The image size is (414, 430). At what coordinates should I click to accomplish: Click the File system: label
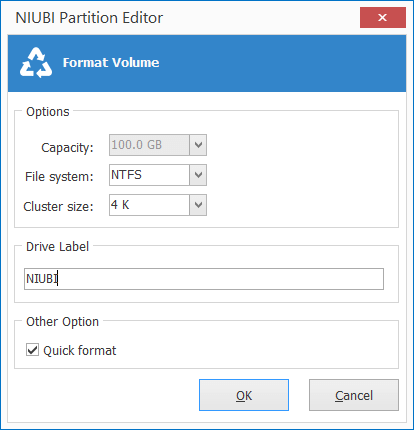(59, 177)
